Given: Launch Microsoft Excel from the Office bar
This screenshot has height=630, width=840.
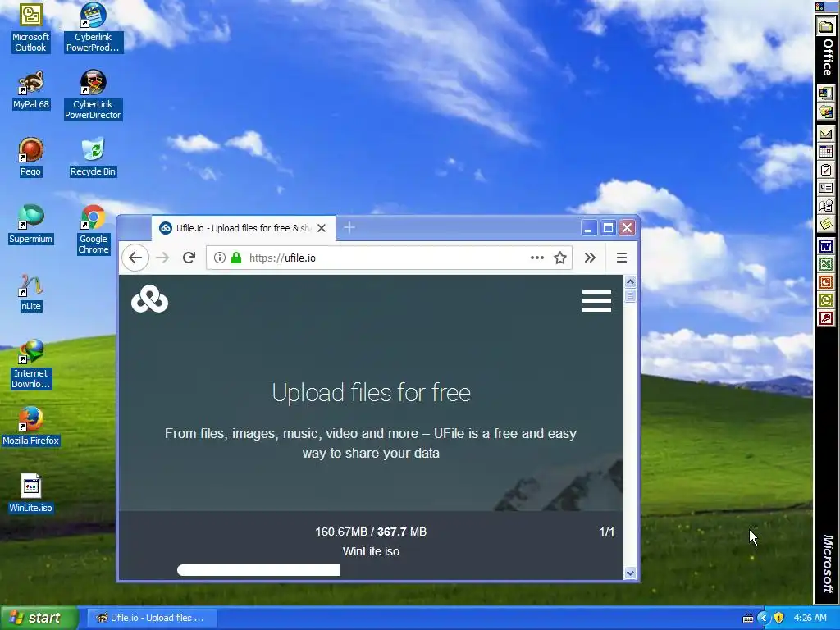Looking at the screenshot, I should click(826, 264).
